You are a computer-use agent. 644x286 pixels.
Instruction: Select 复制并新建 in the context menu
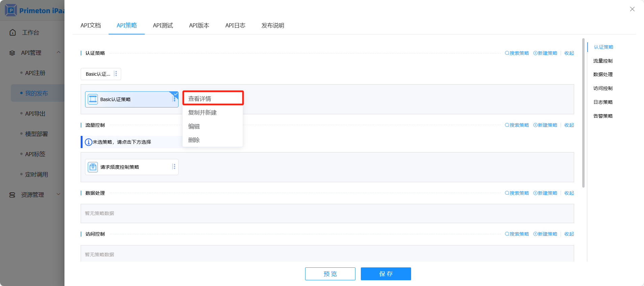tap(203, 113)
